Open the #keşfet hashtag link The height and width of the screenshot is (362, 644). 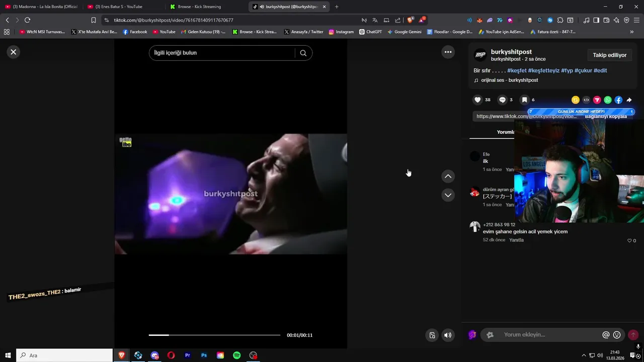(x=517, y=70)
